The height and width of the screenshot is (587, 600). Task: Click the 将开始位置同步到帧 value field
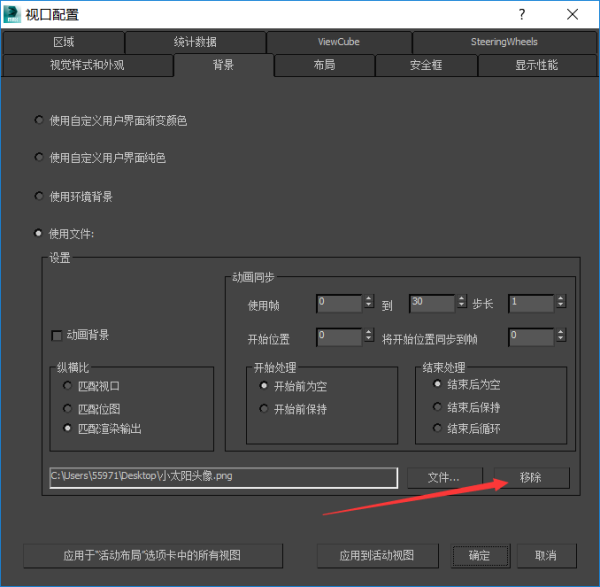(531, 337)
